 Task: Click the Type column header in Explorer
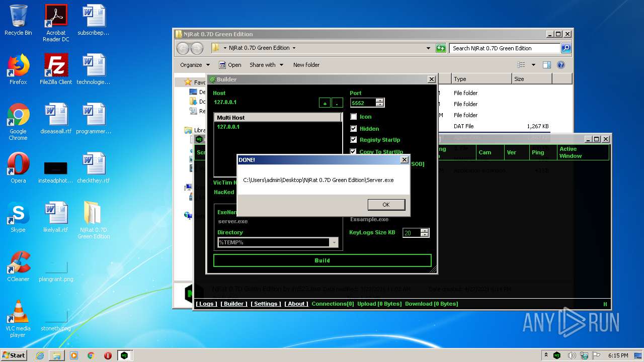481,79
